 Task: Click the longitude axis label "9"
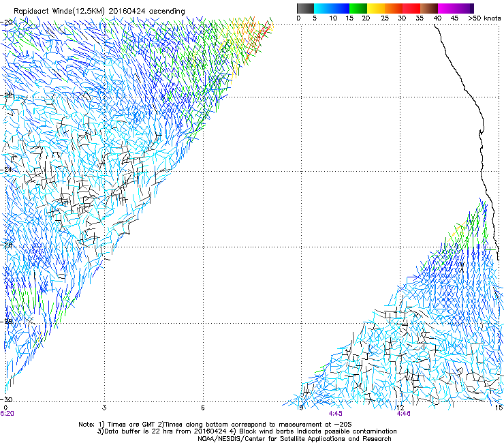point(301,408)
